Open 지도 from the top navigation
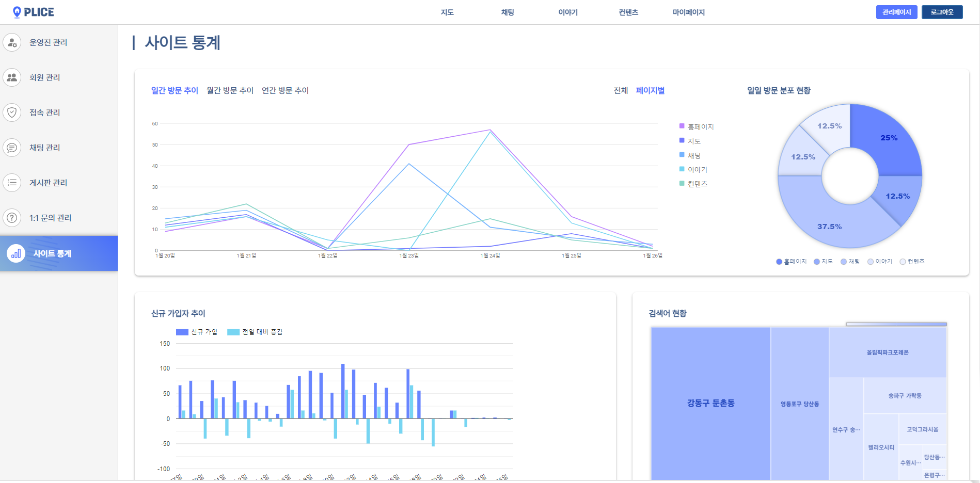This screenshot has height=483, width=980. (447, 12)
